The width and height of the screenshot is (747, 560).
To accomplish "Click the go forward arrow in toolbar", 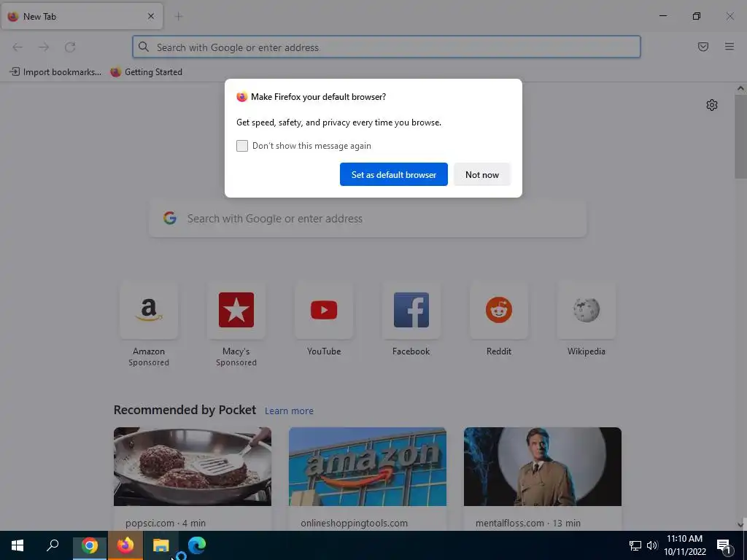I will coord(44,47).
